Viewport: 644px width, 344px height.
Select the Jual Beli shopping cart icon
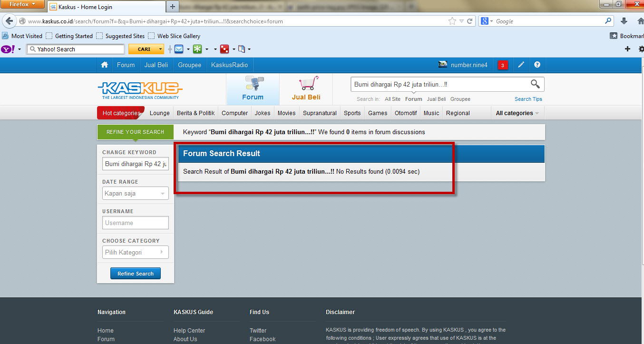click(308, 83)
